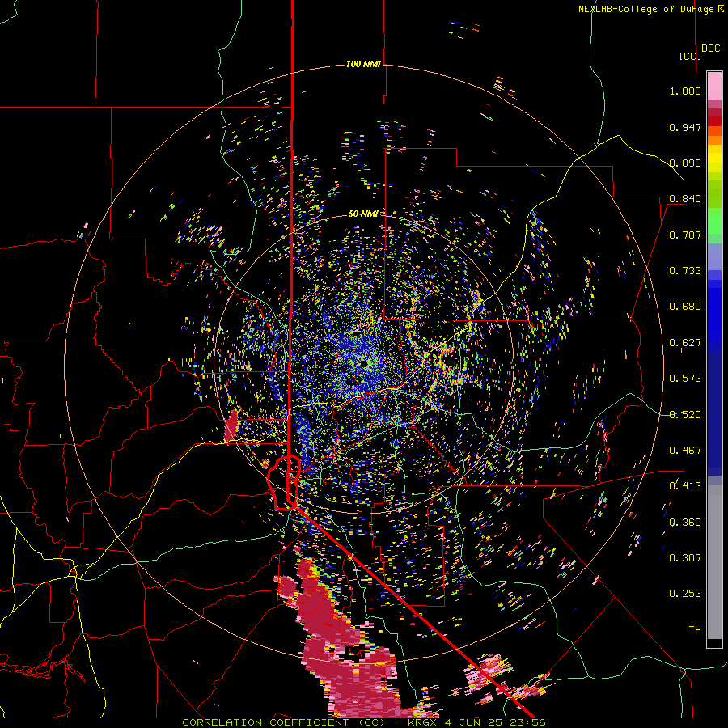The width and height of the screenshot is (728, 728).
Task: Click the 0.787 value on the color scale
Action: point(685,235)
